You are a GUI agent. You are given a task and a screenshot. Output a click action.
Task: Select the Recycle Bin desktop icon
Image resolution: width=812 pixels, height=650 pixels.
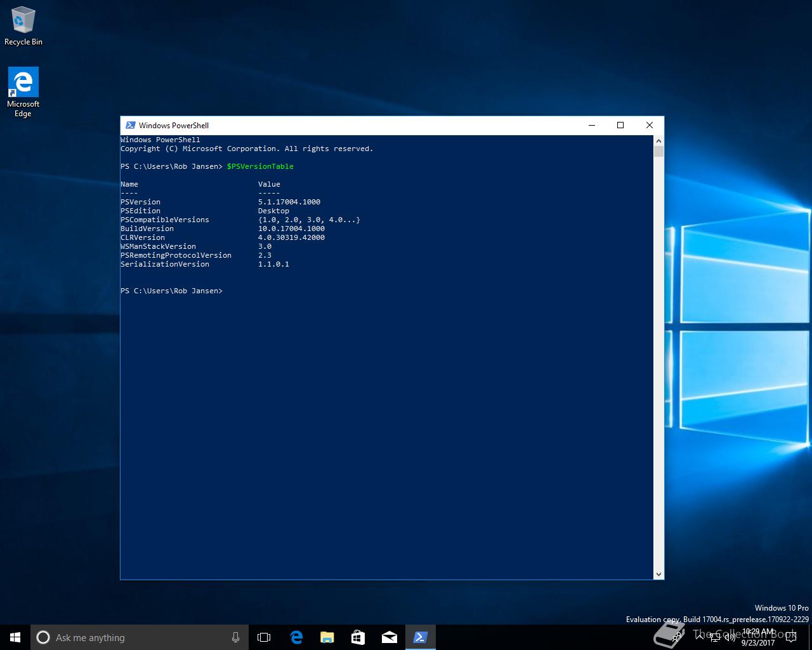pos(23,27)
